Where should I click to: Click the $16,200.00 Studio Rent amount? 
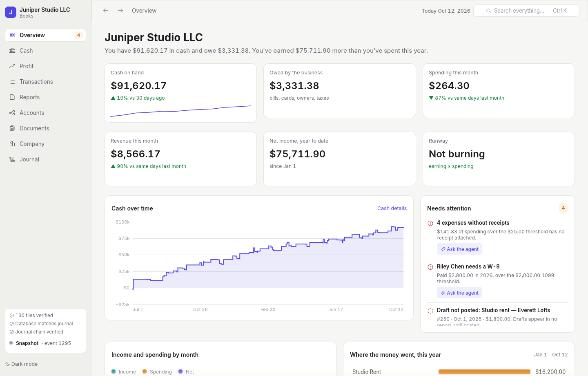(x=550, y=372)
